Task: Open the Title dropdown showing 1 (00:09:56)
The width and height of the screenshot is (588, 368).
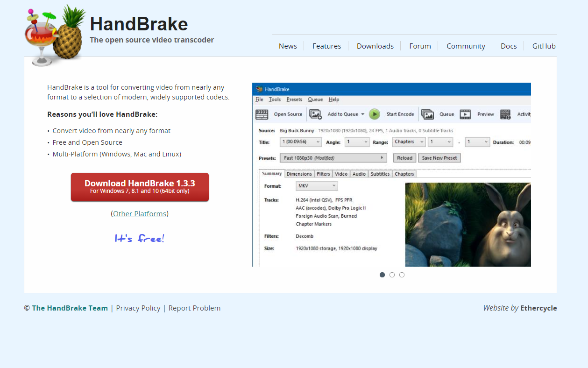Action: (301, 142)
